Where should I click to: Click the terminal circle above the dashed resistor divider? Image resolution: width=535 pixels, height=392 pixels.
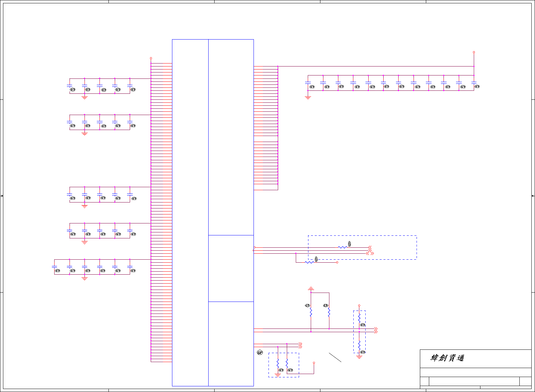[359, 306]
